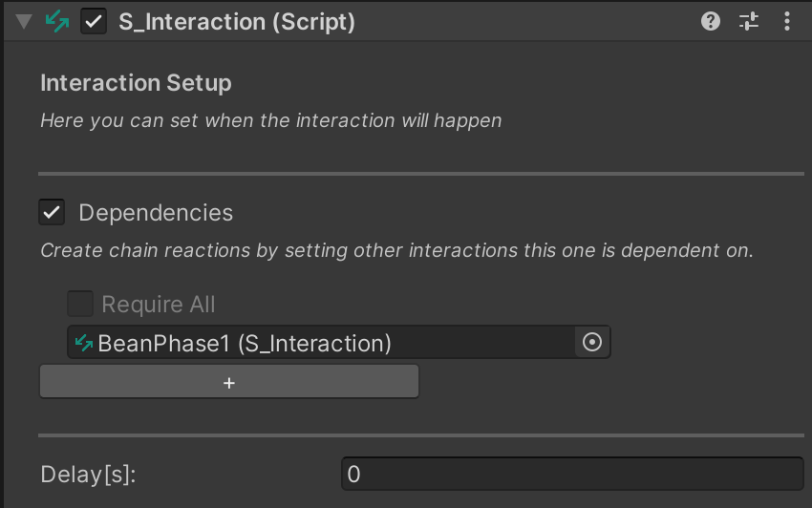
Task: Toggle the Dependencies checkbox
Action: (52, 212)
